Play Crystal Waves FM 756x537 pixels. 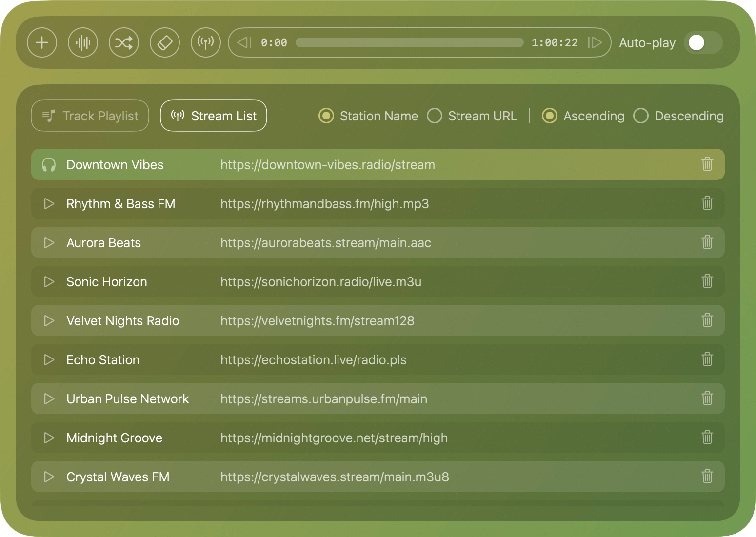[x=49, y=477]
